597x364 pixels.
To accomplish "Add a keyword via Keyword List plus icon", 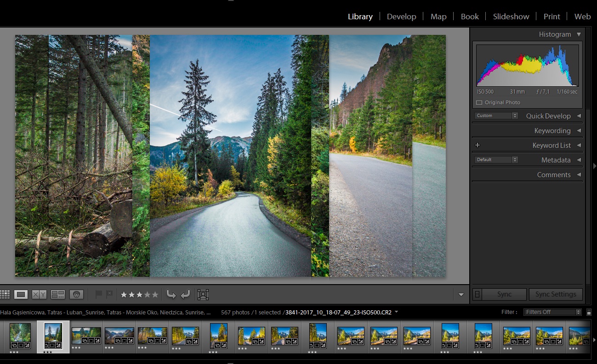I will coord(477,145).
